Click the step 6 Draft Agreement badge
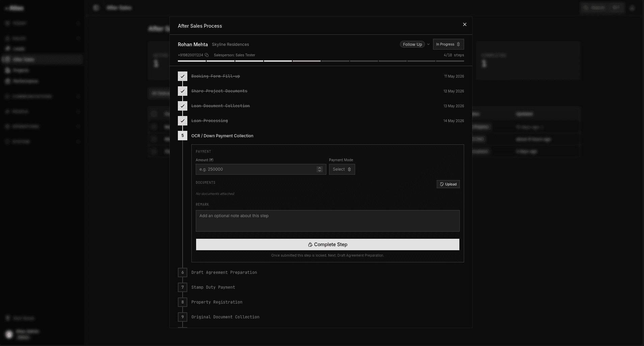The width and height of the screenshot is (644, 346). (x=183, y=272)
